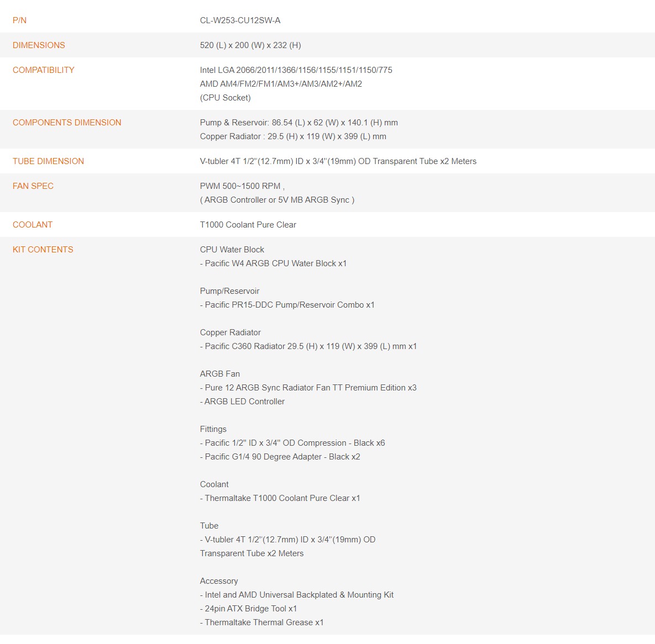Click the P/N row label
Viewport: 655px width, 644px height.
[x=20, y=20]
